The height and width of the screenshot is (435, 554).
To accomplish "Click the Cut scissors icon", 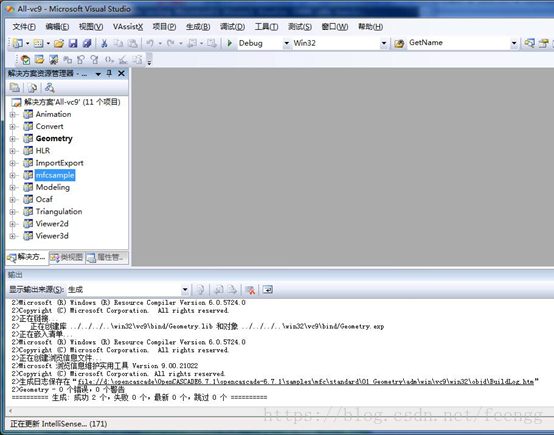I will (x=104, y=43).
